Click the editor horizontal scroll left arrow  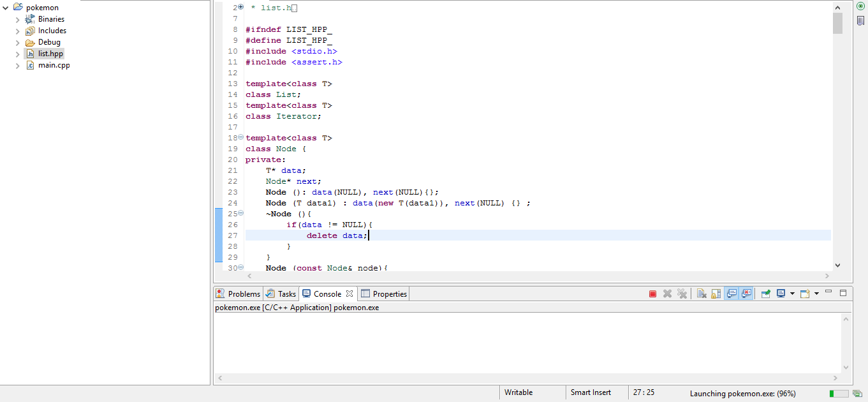249,276
